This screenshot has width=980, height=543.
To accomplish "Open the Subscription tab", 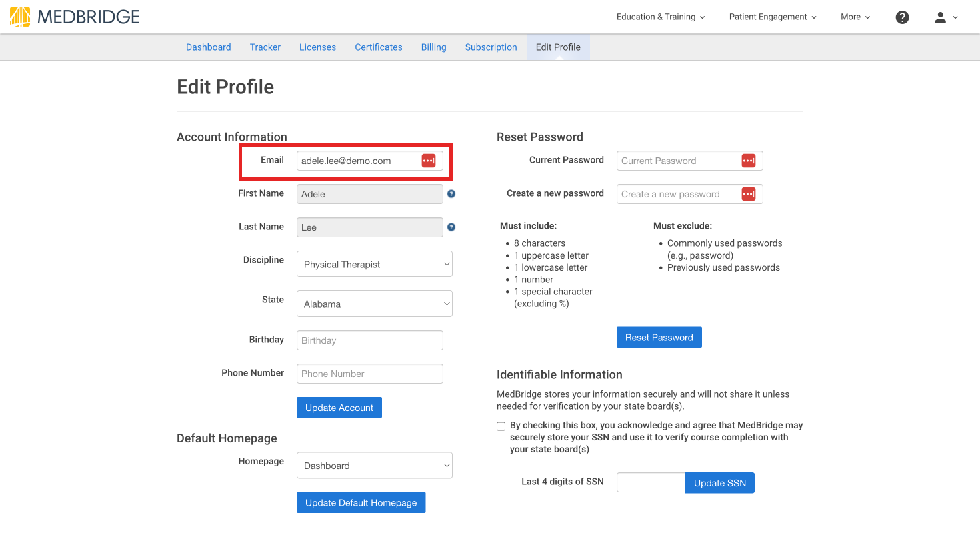I will (491, 47).
